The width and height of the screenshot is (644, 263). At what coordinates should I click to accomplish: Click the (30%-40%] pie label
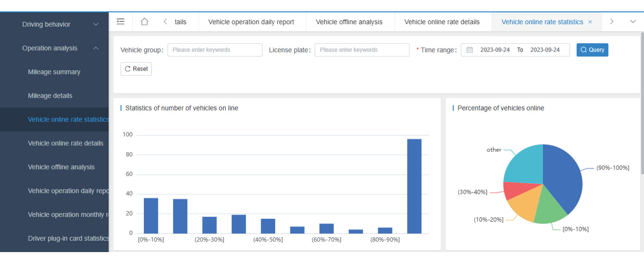coord(473,192)
